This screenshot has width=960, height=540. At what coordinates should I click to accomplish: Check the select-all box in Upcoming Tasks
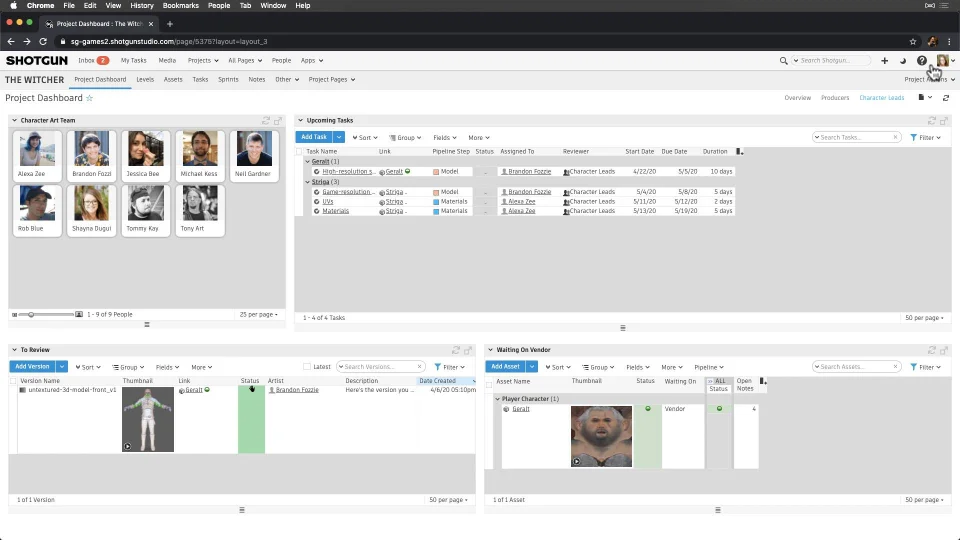(x=299, y=151)
